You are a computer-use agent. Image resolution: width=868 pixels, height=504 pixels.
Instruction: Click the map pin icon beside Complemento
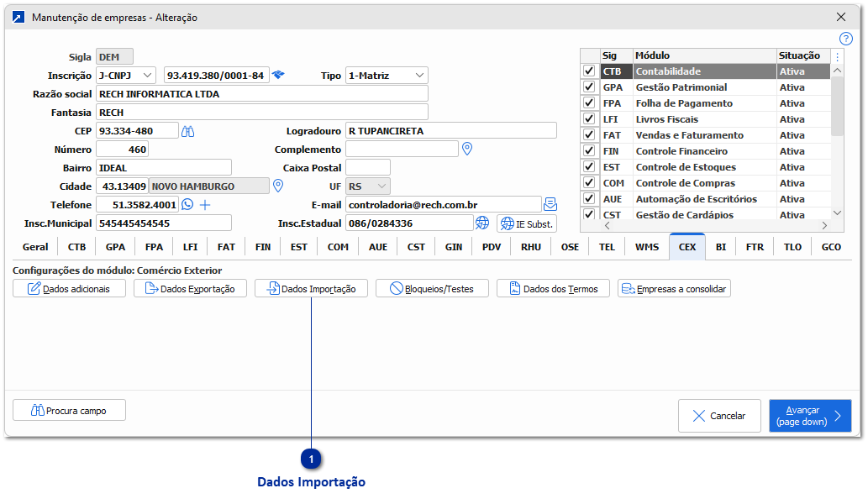[467, 149]
